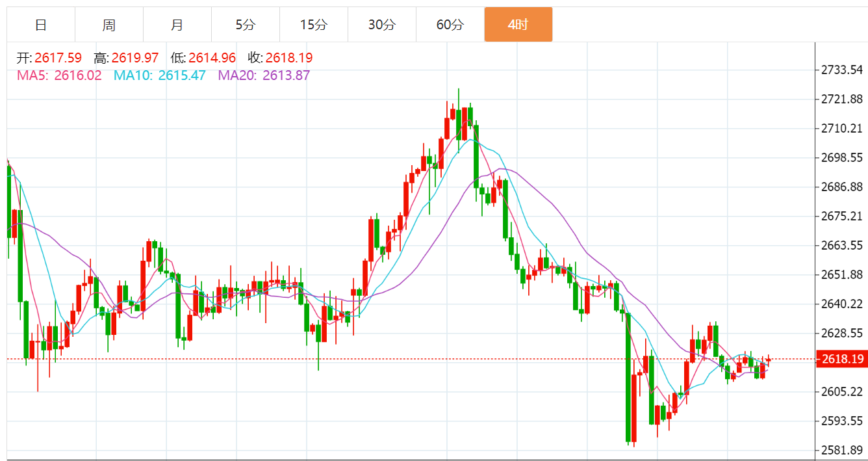Click the MA10: 2615.47 indicator label

pos(160,75)
